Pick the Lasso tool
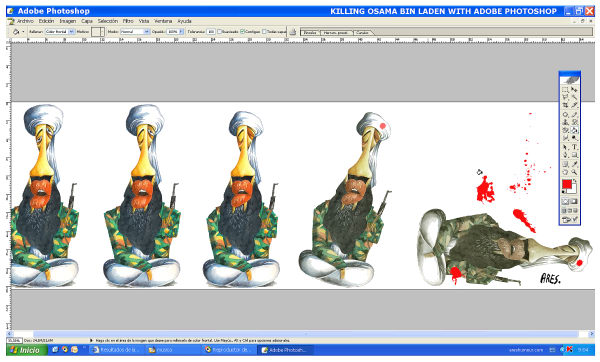 click(565, 98)
